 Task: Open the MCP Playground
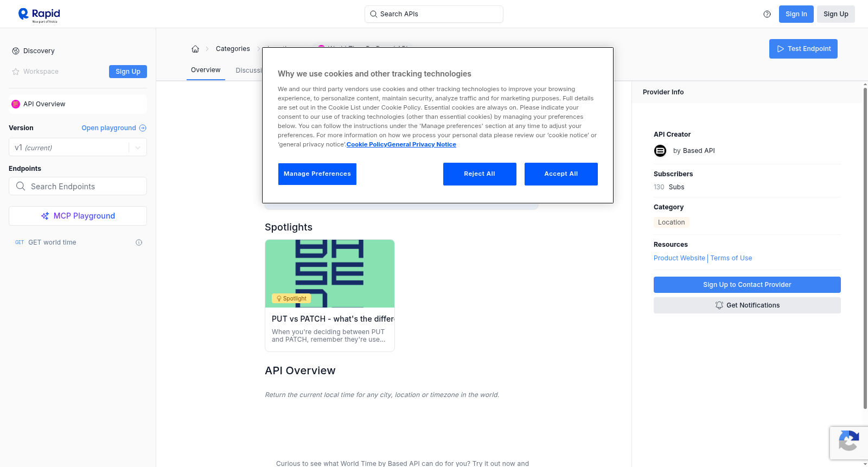(x=78, y=216)
